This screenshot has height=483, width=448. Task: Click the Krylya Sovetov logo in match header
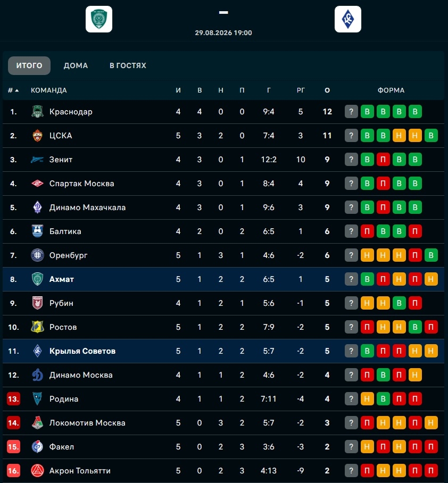(348, 19)
